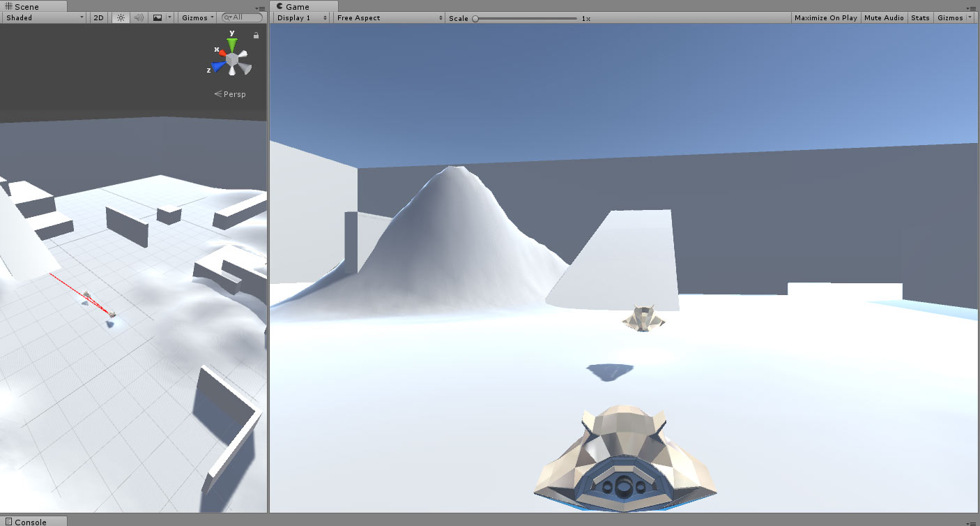Screen dimensions: 980x526
Task: Open the Display 1 dropdown
Action: point(301,17)
